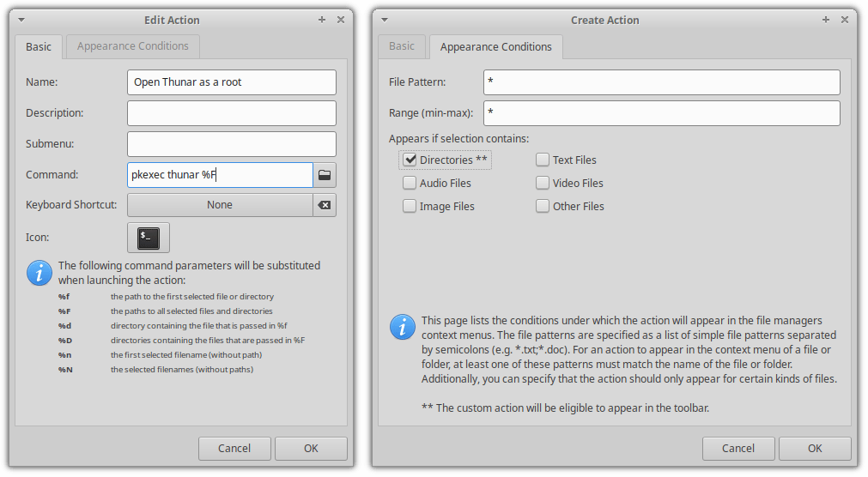Close the Create Action dialog
This screenshot has width=868, height=477.
click(844, 20)
